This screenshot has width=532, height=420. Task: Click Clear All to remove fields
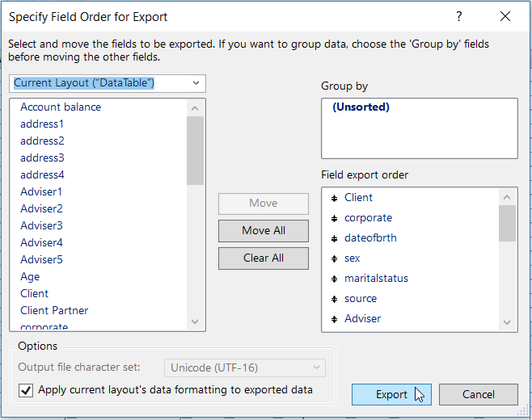[x=264, y=258]
